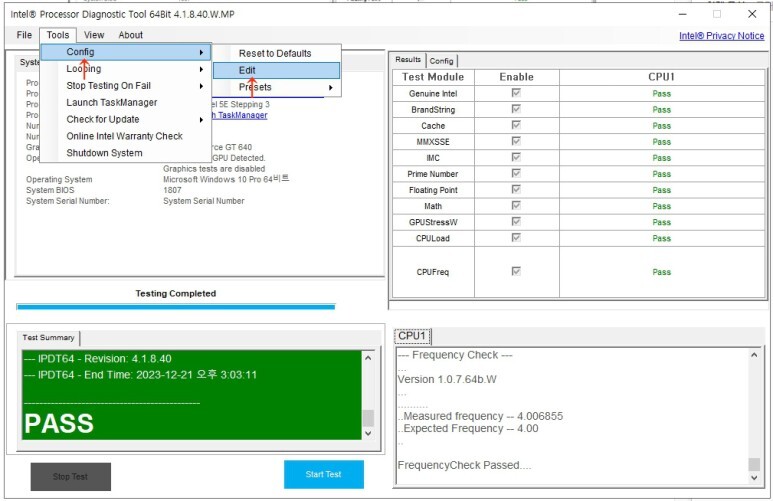Click the Measured frequency line

pyautogui.click(x=481, y=416)
